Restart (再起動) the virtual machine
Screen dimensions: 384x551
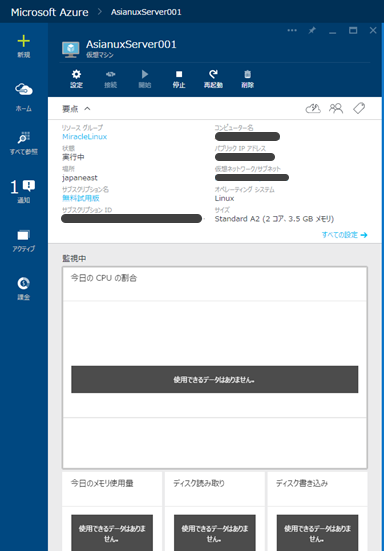click(213, 79)
